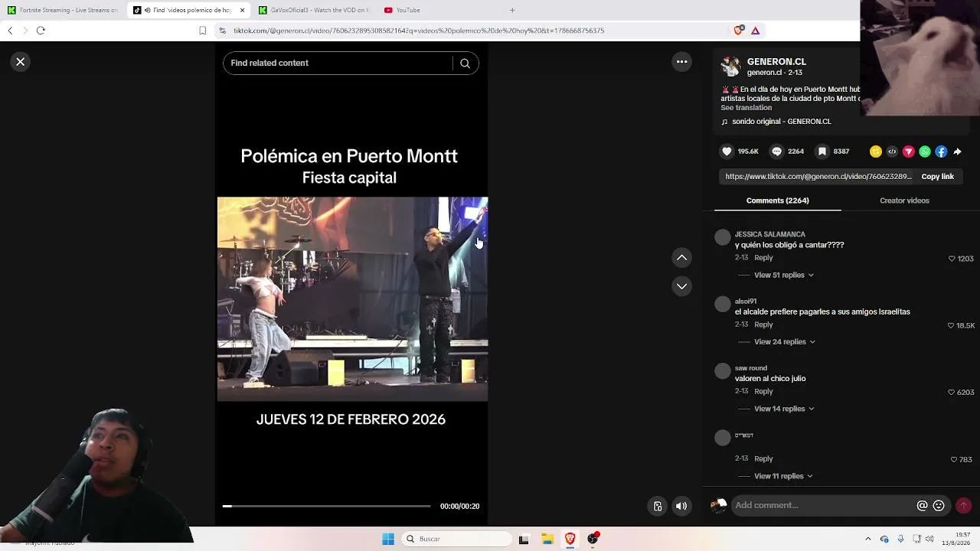980x551 pixels.
Task: Switch to Fortnite Streaming browser tab
Action: click(63, 10)
